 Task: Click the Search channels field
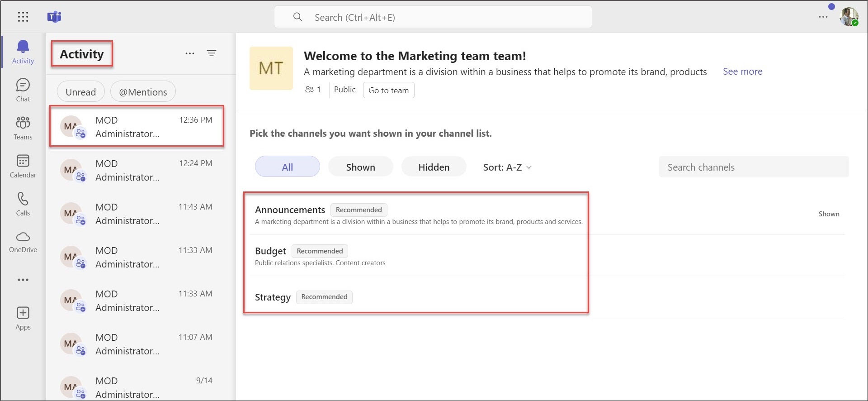pyautogui.click(x=753, y=167)
